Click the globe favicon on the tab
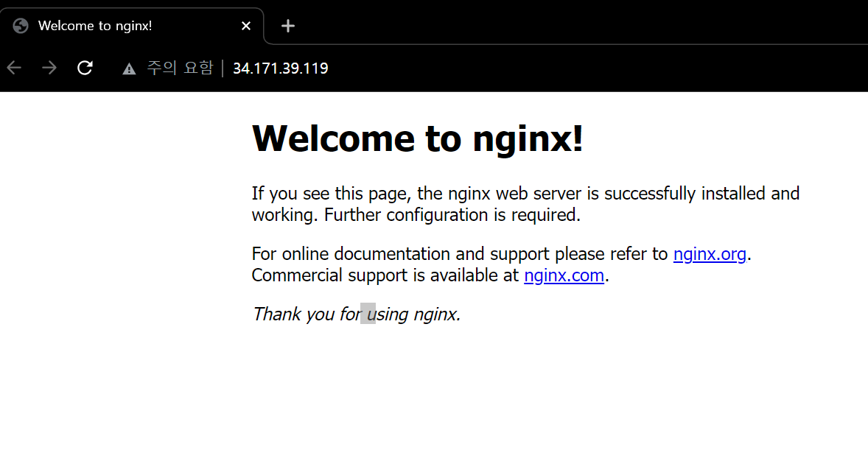Image resolution: width=868 pixels, height=461 pixels. click(21, 26)
